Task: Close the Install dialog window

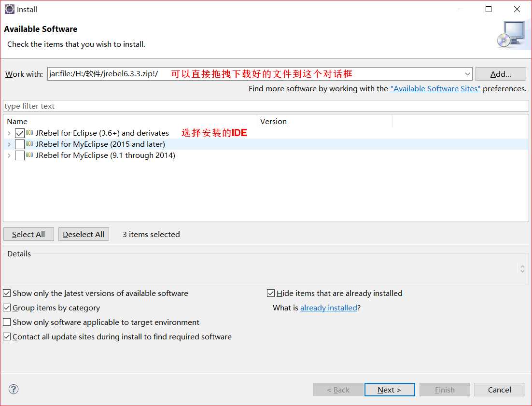Action: tap(517, 9)
